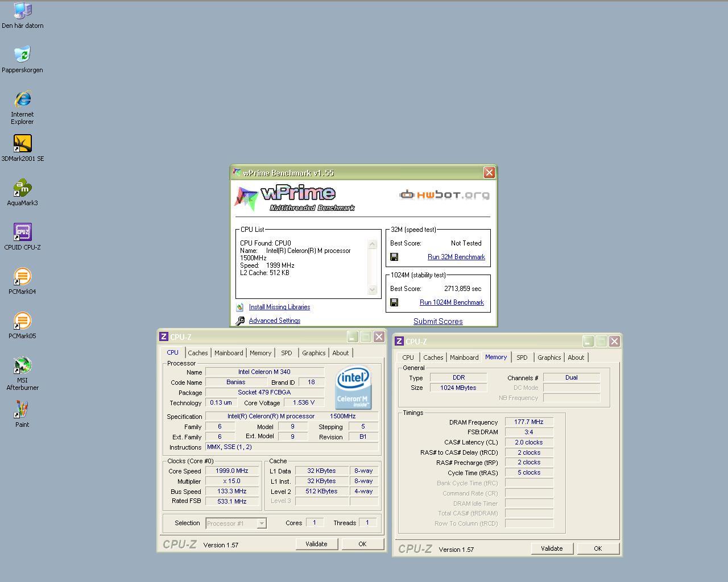Open Paint desktop icon
Image resolution: width=728 pixels, height=582 pixels.
coord(22,414)
